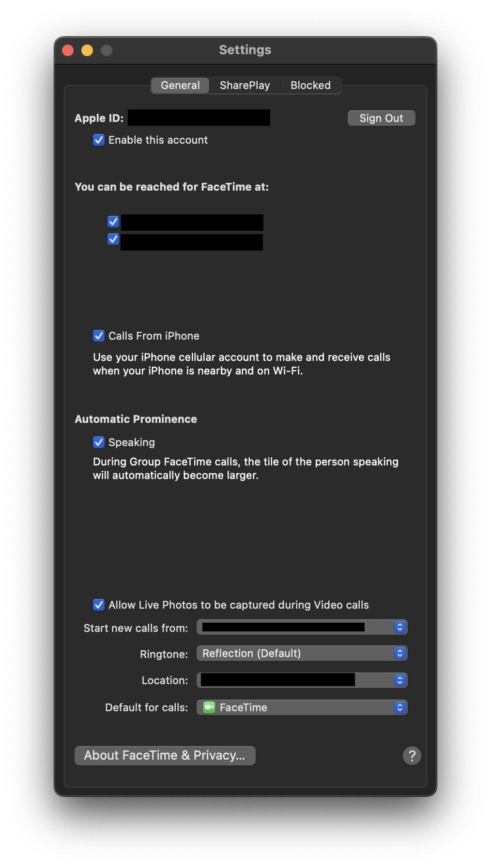Image resolution: width=491 pixels, height=868 pixels.
Task: Uncheck Allow Live Photos during Video calls
Action: pos(99,605)
